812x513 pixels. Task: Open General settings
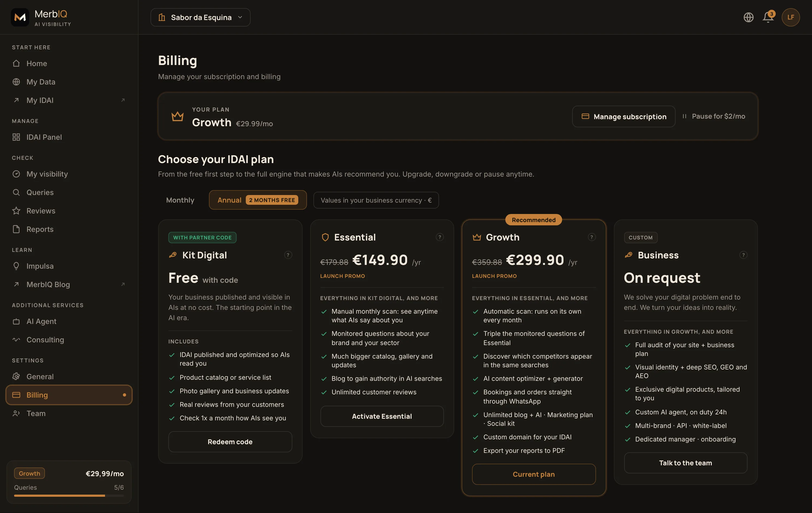point(69,376)
